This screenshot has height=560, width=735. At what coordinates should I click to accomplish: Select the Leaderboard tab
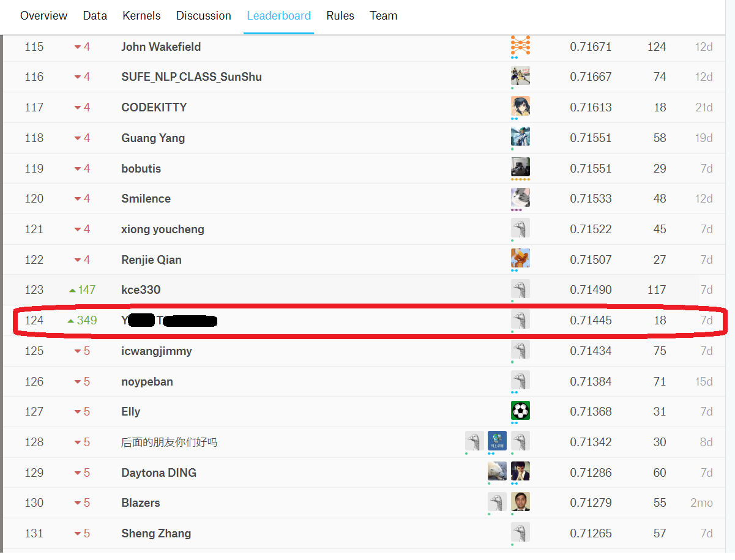[278, 16]
